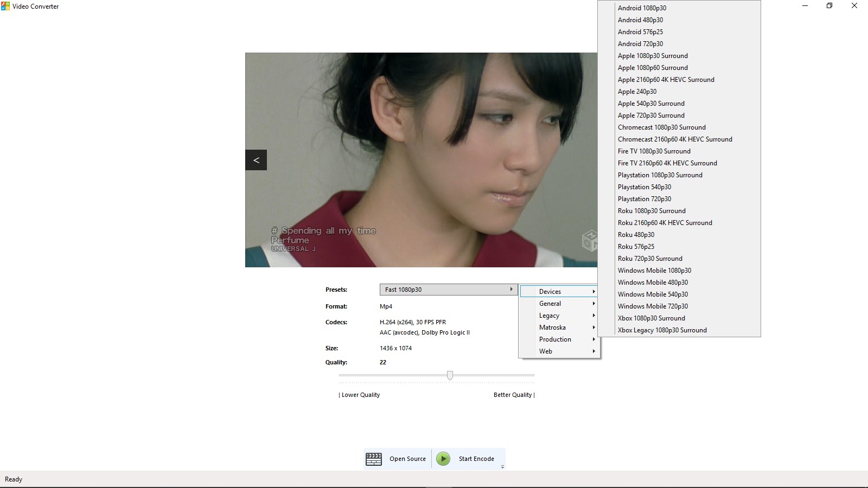Open the Start Encode options dropdown arrow
Screen dimensions: 868x488
coord(502,467)
